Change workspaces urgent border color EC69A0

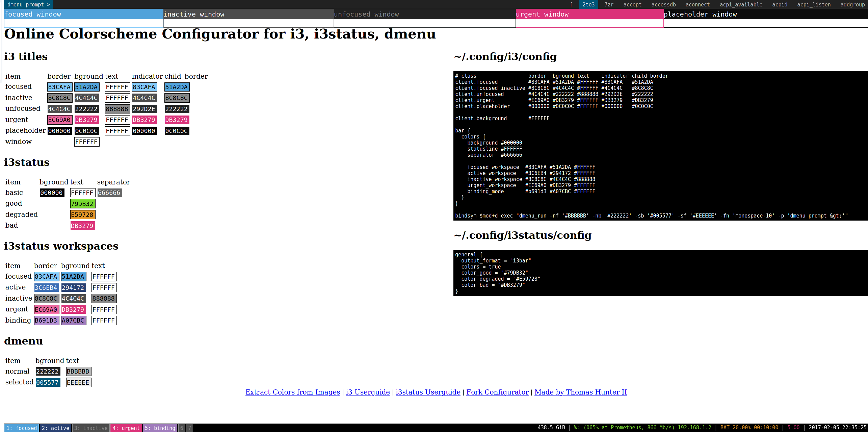47,310
